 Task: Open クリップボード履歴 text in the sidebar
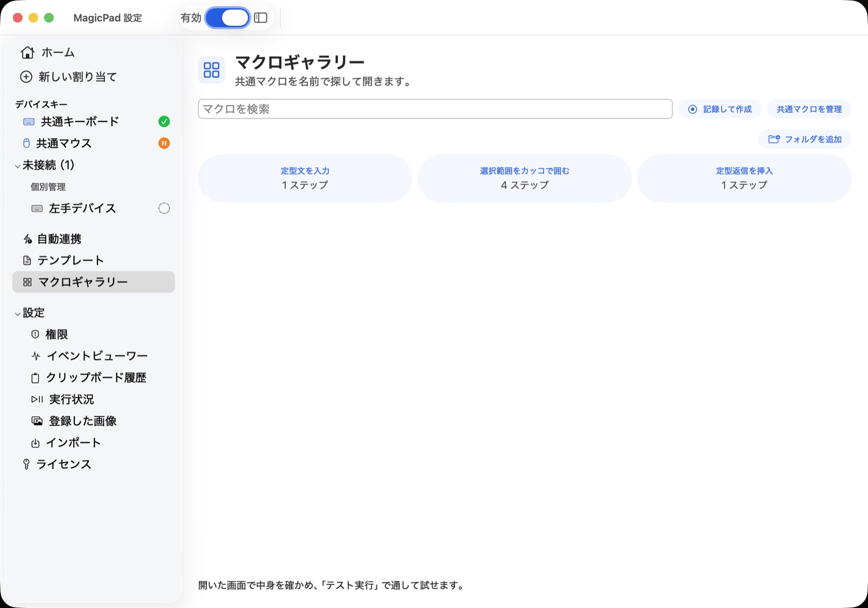coord(96,378)
